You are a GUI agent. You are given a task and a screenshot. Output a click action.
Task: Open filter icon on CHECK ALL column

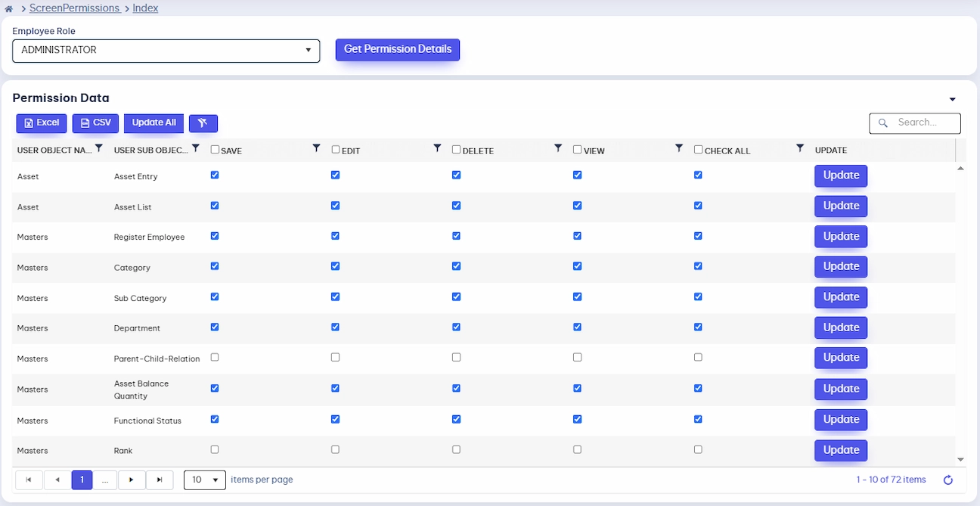(800, 149)
